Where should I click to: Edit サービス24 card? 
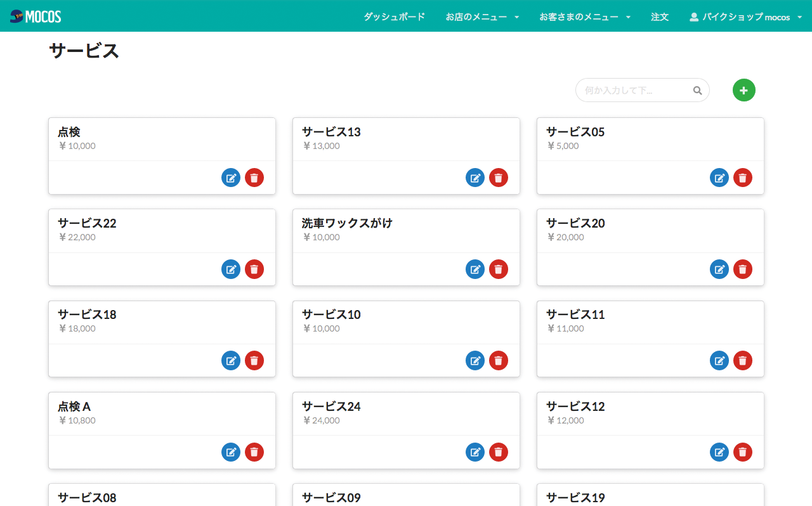[x=475, y=452]
